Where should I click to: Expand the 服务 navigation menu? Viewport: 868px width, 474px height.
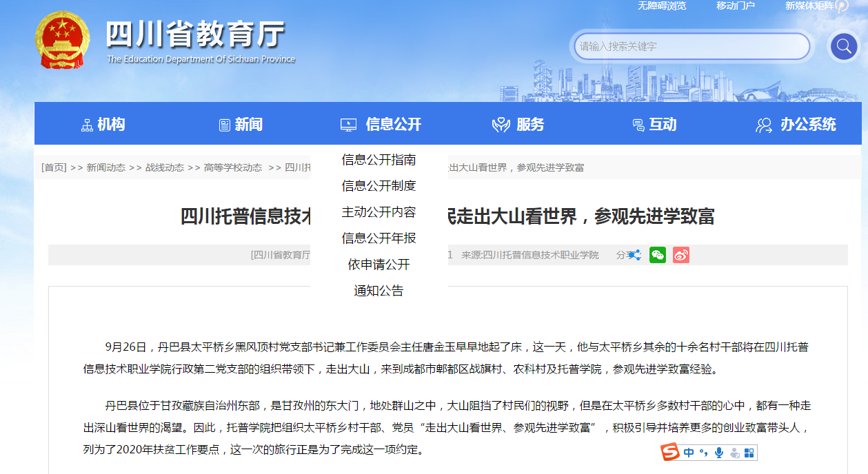(x=518, y=125)
